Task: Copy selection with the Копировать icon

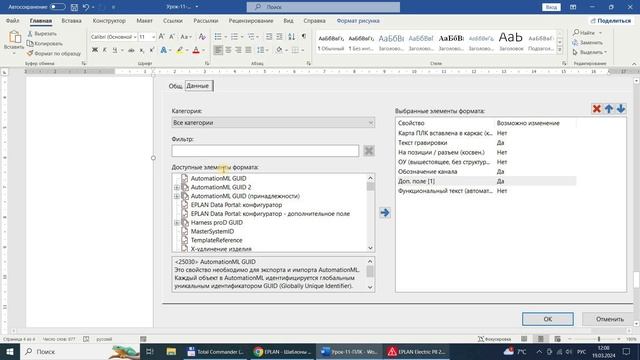Action: pyautogui.click(x=30, y=43)
